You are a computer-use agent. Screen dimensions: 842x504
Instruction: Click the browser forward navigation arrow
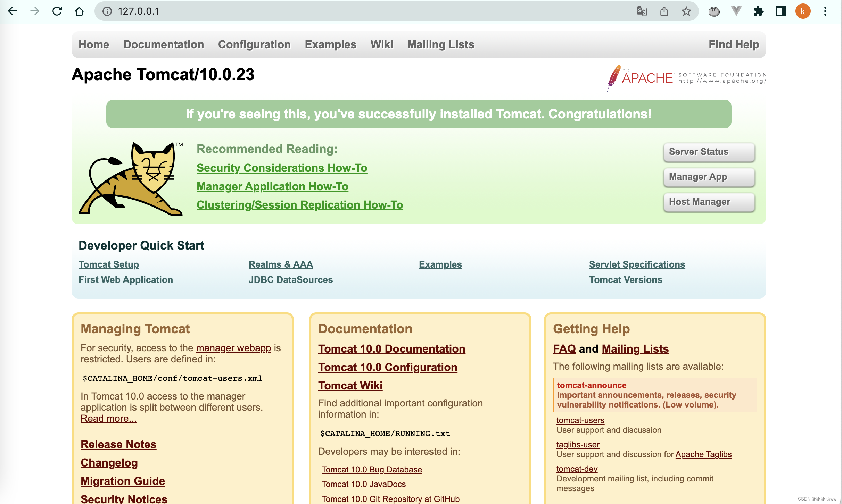[x=34, y=11]
